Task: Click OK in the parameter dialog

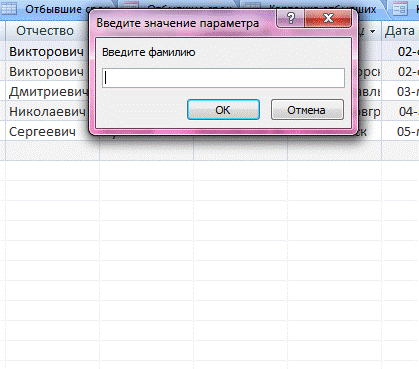Action: click(x=223, y=110)
